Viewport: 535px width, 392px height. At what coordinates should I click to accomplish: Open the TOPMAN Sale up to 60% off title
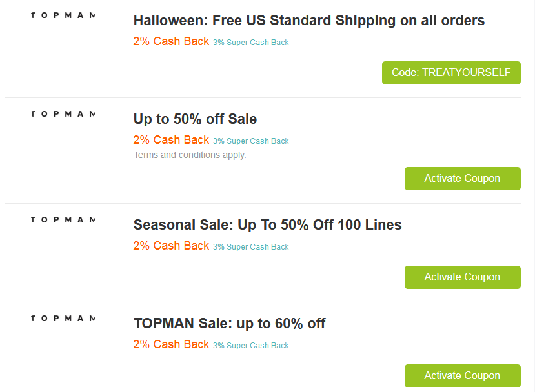click(229, 324)
